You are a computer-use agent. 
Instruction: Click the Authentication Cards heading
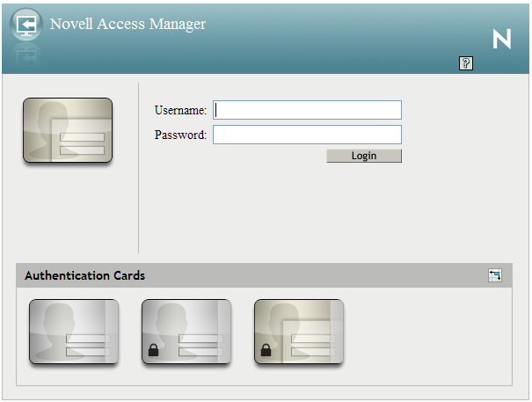(84, 275)
